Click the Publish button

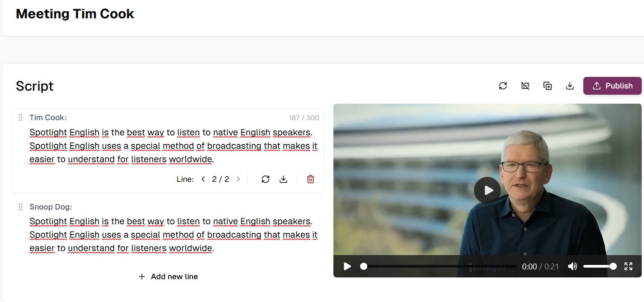612,86
